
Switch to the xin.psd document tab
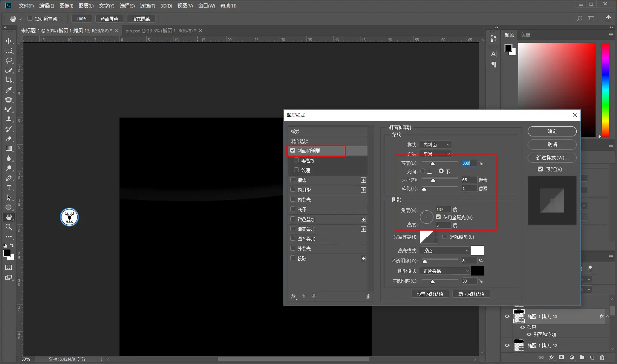point(161,31)
